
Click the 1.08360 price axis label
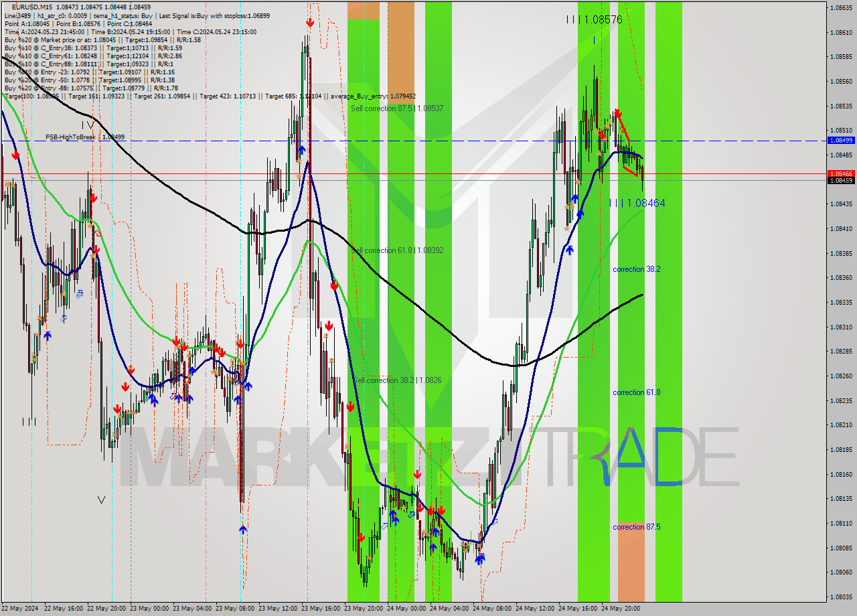(840, 277)
